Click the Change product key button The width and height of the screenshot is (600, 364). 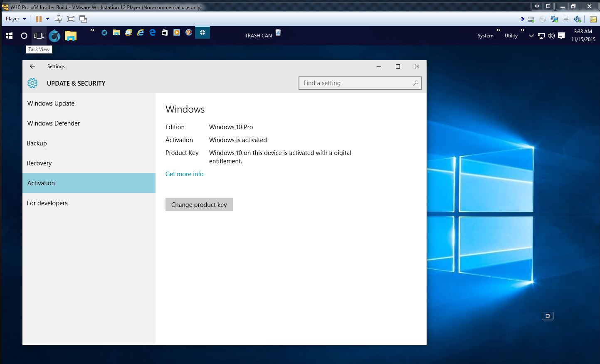tap(199, 204)
